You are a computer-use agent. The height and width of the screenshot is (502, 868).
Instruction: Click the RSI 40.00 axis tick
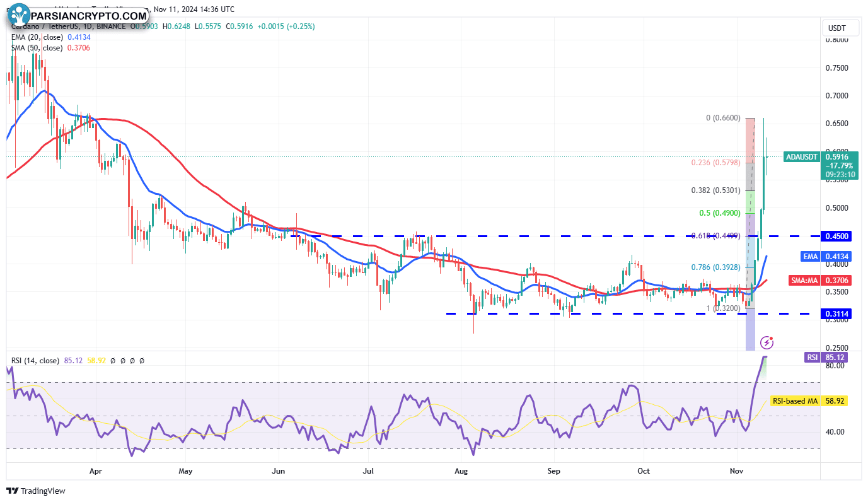click(835, 432)
